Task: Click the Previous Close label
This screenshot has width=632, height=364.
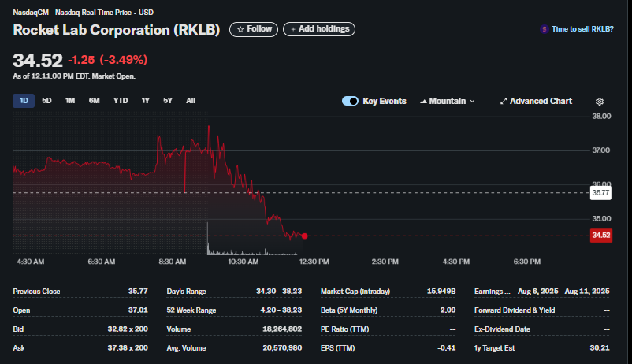Action: (x=36, y=292)
